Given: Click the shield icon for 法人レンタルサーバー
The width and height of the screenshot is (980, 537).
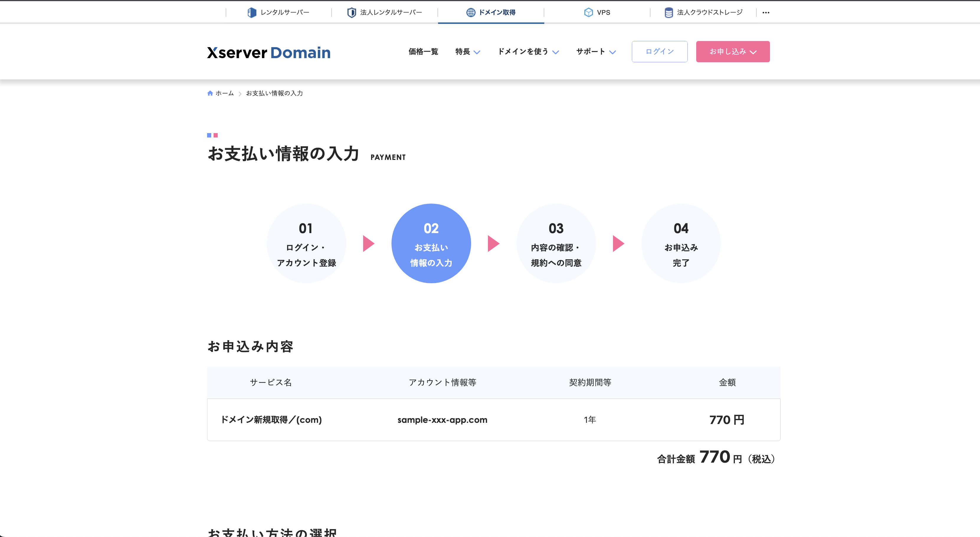Looking at the screenshot, I should coord(352,12).
